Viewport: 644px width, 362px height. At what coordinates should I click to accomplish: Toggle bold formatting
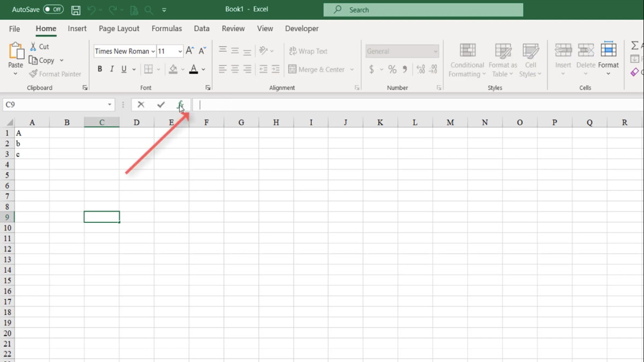pyautogui.click(x=99, y=69)
